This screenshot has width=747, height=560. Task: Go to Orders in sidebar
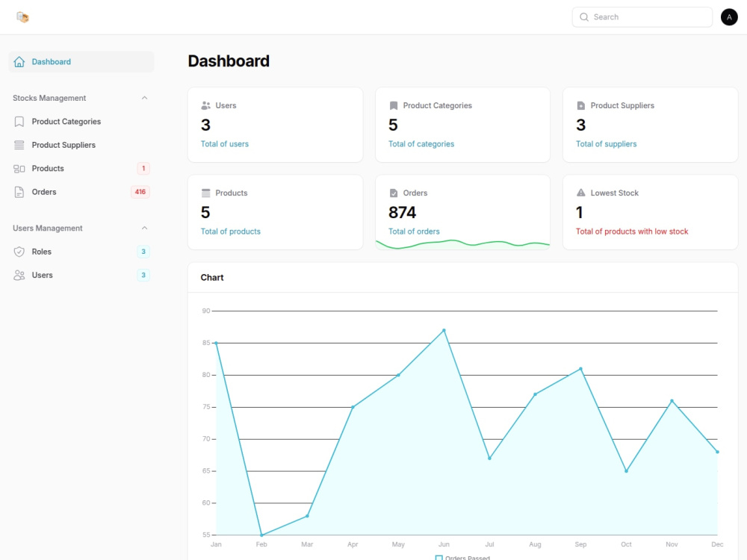coord(81,192)
